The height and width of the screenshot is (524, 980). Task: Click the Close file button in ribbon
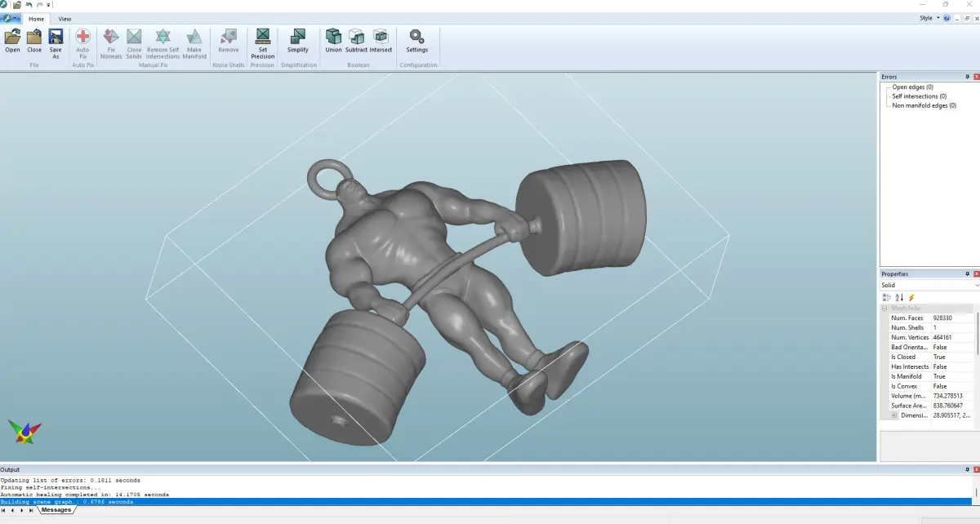pos(34,42)
